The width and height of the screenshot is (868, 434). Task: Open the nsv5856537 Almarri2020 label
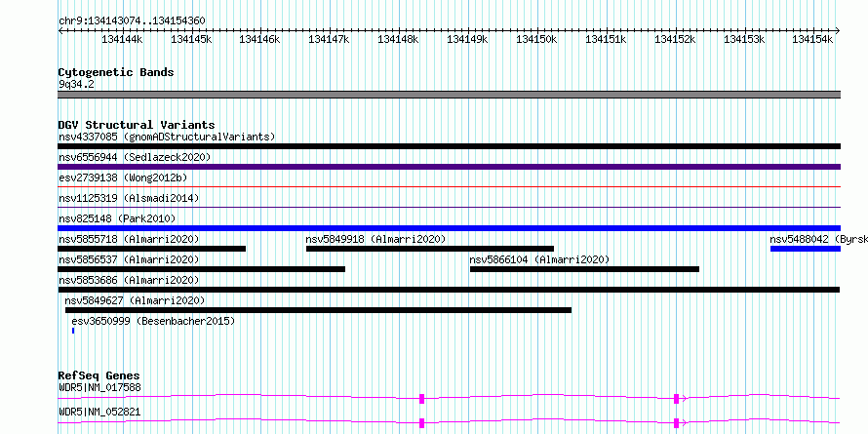(x=129, y=260)
